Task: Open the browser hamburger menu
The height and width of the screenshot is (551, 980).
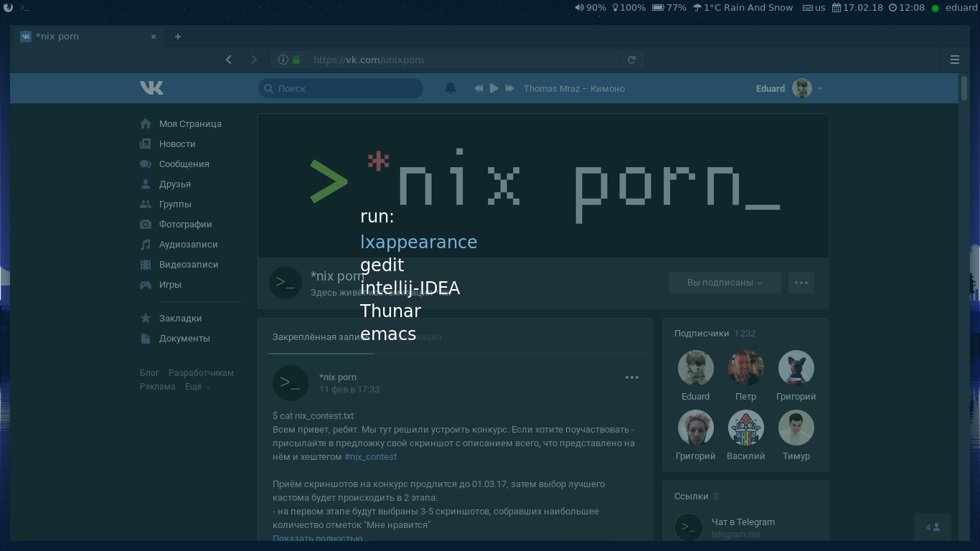Action: (x=955, y=60)
